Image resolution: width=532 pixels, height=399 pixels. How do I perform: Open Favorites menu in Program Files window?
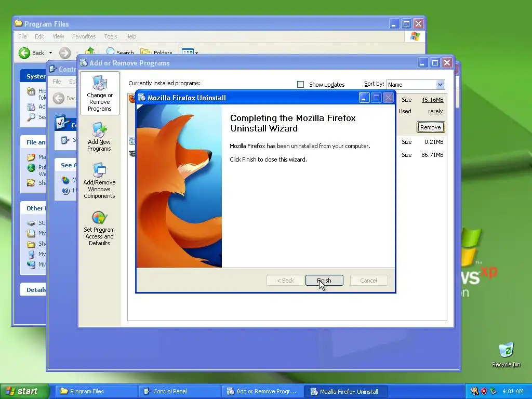(x=84, y=36)
